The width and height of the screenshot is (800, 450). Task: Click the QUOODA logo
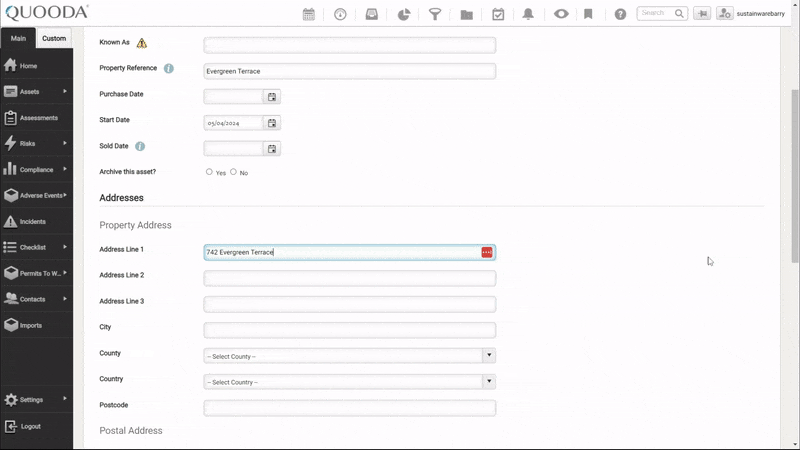pos(47,12)
